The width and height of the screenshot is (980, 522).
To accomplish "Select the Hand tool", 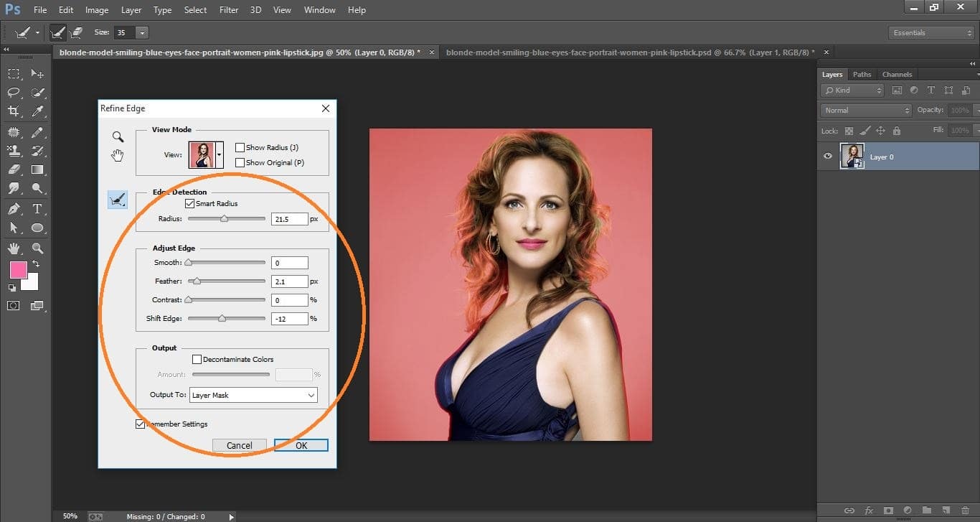I will click(13, 248).
